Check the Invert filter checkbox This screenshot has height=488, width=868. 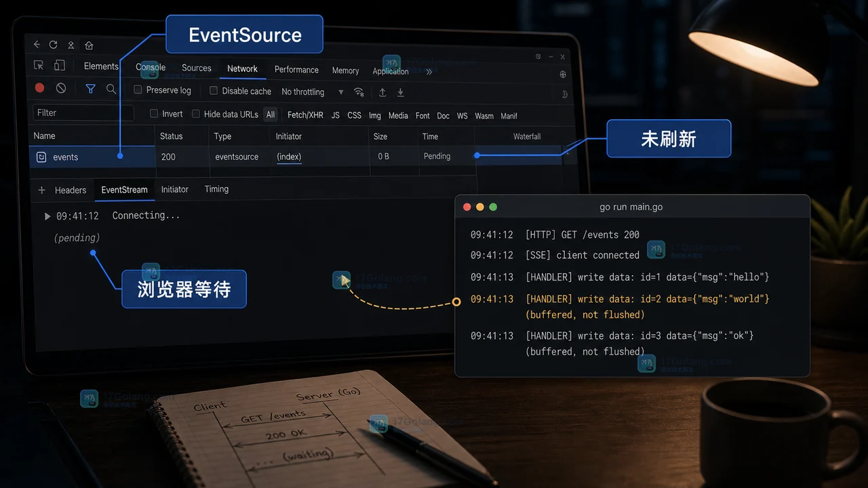pos(154,114)
